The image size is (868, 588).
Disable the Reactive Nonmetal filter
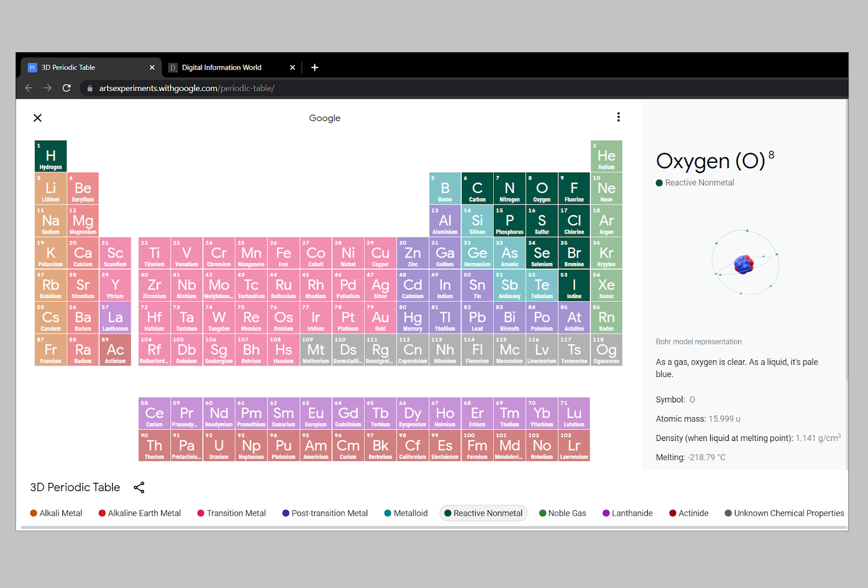(483, 513)
